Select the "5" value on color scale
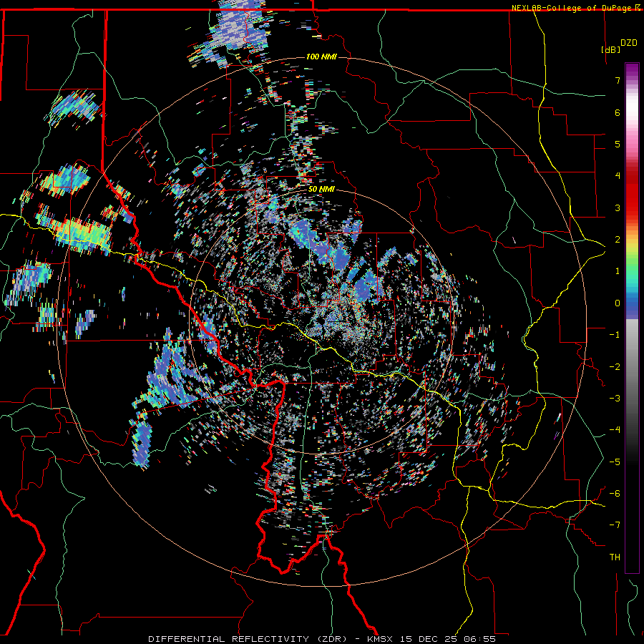 point(618,144)
